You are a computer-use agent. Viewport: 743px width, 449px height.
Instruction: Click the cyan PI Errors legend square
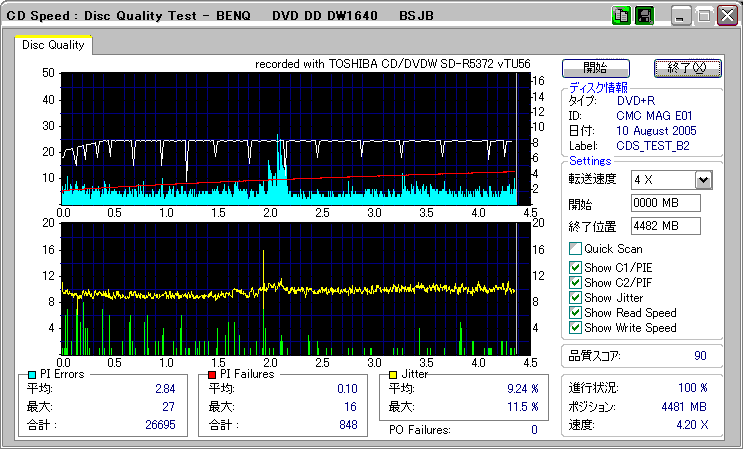tap(33, 374)
